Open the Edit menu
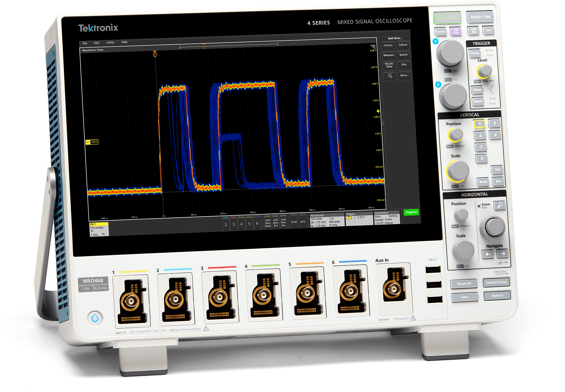 (x=97, y=43)
